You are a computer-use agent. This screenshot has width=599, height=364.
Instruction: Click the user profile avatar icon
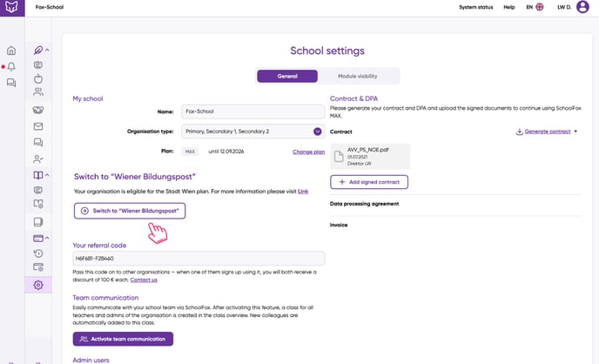pyautogui.click(x=582, y=7)
